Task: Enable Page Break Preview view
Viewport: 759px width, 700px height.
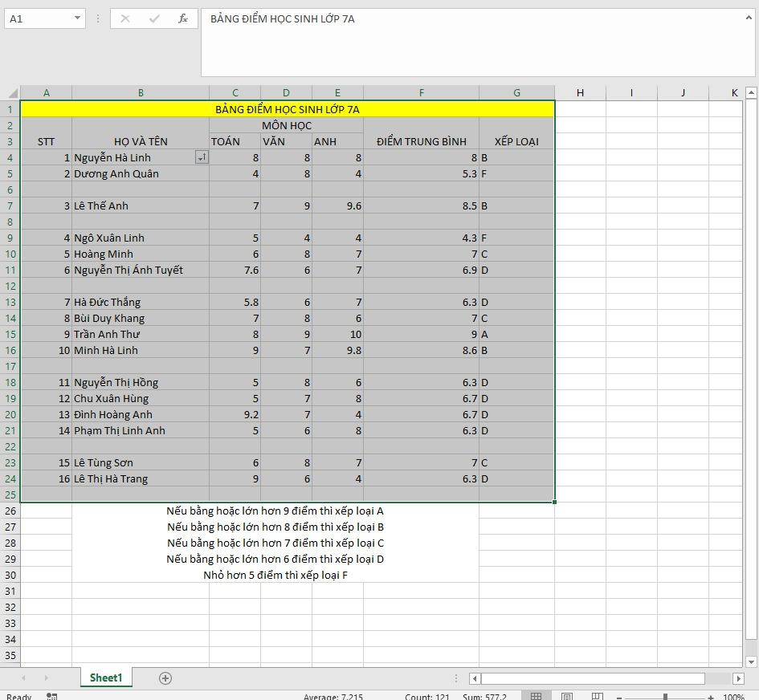Action: 597,695
